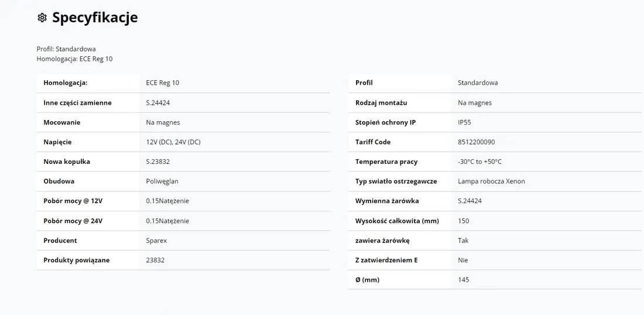Click the Pobór mocy @ 12V label
The height and width of the screenshot is (315, 644).
(73, 201)
